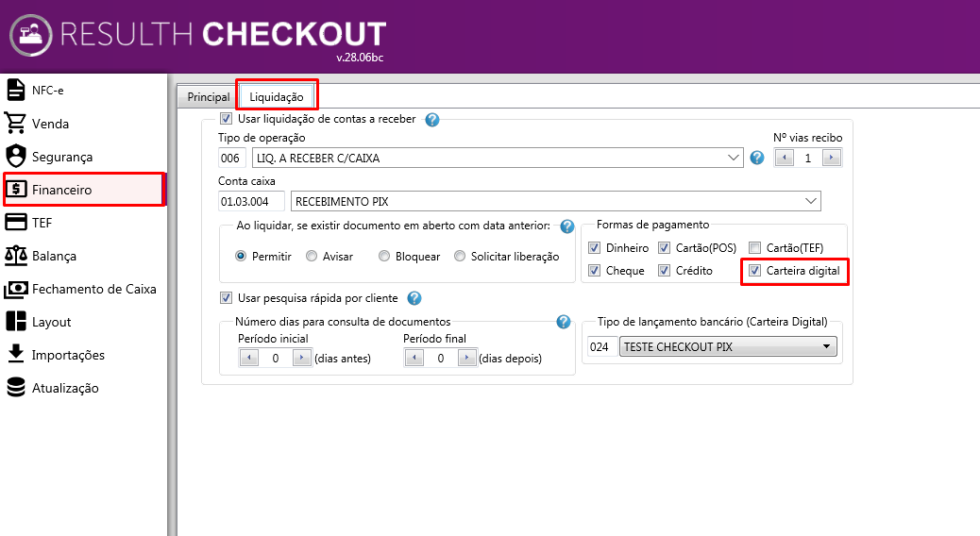Expand the TESTE CHECKOUT PIX dropdown
Viewport: 980px width, 536px height.
(x=826, y=346)
